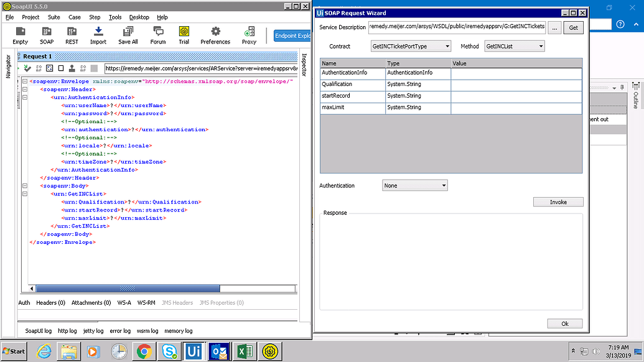Open the Forum toolbar icon
The height and width of the screenshot is (362, 644).
pyautogui.click(x=158, y=35)
